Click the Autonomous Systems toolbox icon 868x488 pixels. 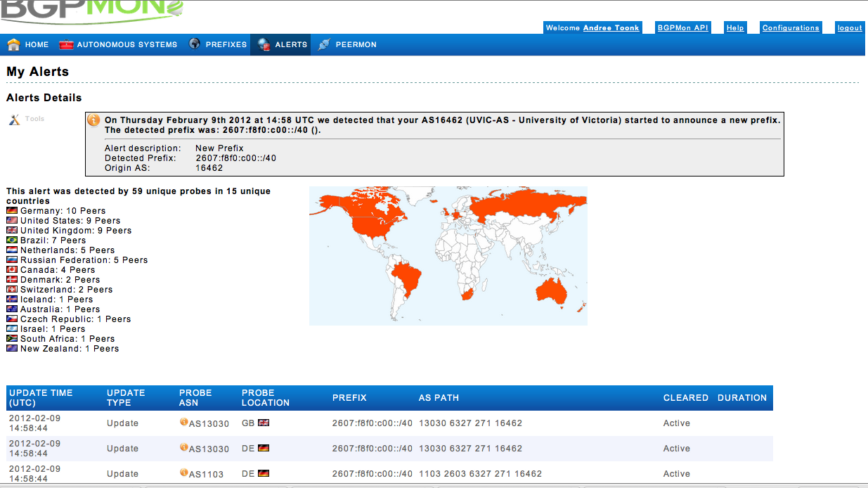tap(66, 44)
